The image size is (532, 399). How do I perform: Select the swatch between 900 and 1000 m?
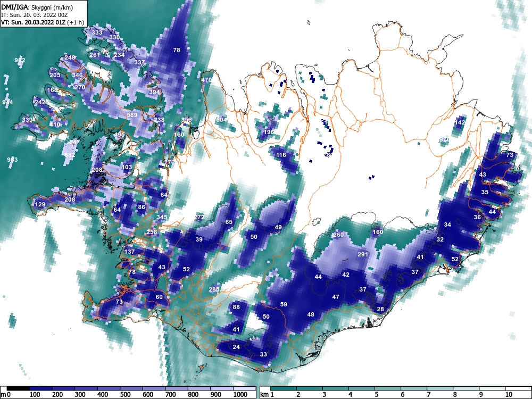(x=222, y=388)
